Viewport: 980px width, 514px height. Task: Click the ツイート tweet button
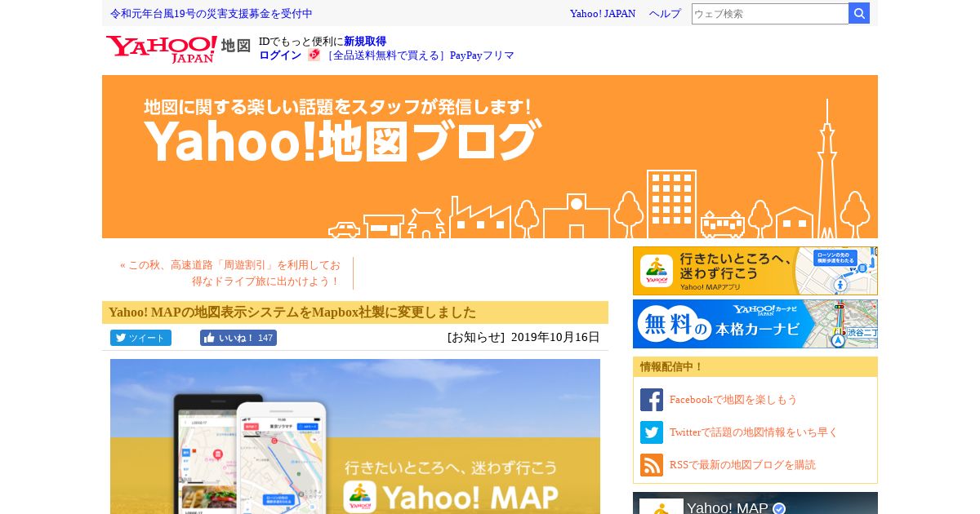(140, 338)
